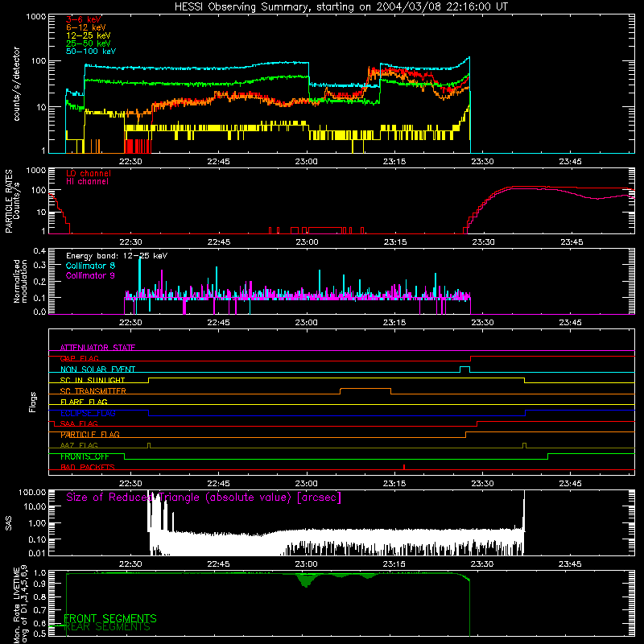Click the 0.7 tick on livetime axis
The image size is (644, 644).
(x=40, y=610)
